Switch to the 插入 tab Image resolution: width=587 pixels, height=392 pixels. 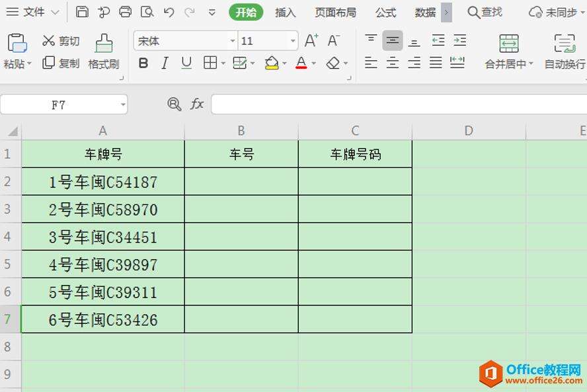click(286, 13)
